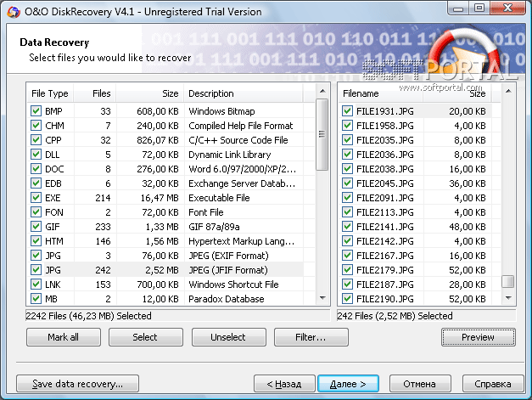Sort by File Type column header

(50, 93)
